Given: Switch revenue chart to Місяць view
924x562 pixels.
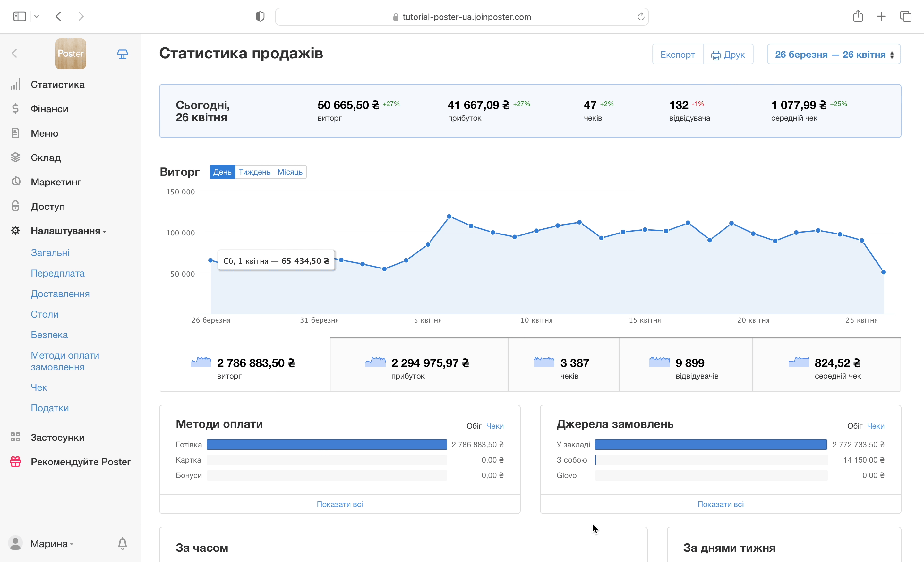Looking at the screenshot, I should [x=290, y=172].
